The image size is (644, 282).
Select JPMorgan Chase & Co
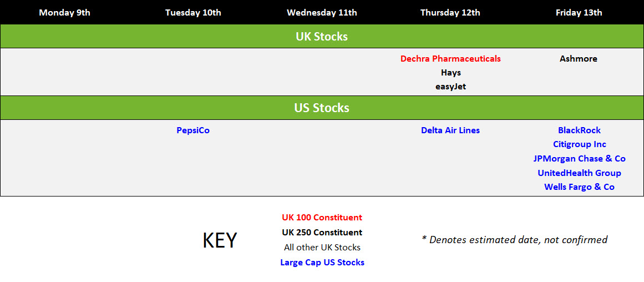[x=579, y=159]
